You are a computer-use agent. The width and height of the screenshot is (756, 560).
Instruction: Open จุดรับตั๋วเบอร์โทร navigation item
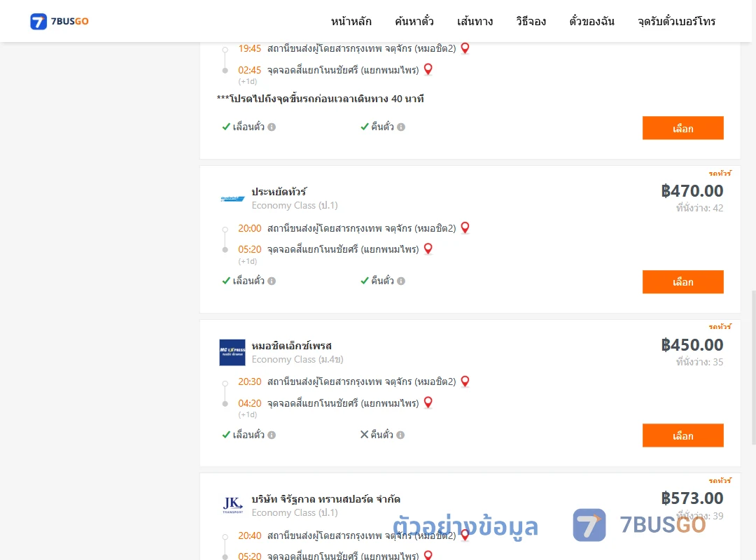[676, 21]
